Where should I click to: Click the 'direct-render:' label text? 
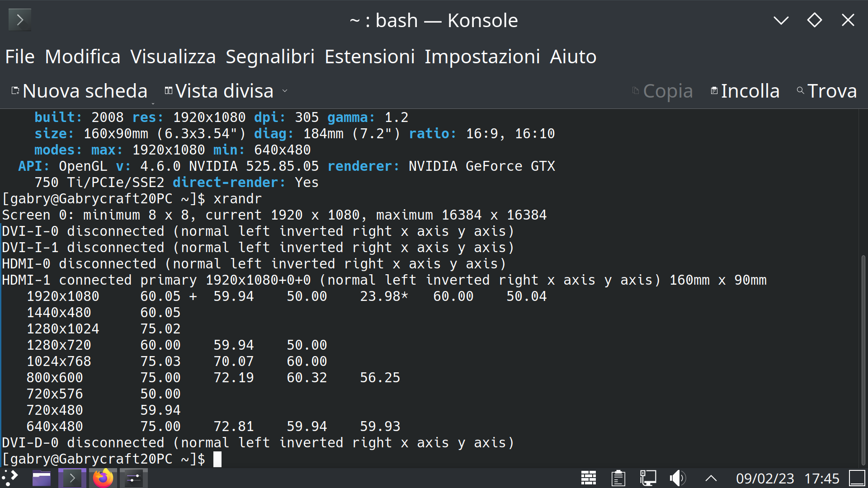230,183
